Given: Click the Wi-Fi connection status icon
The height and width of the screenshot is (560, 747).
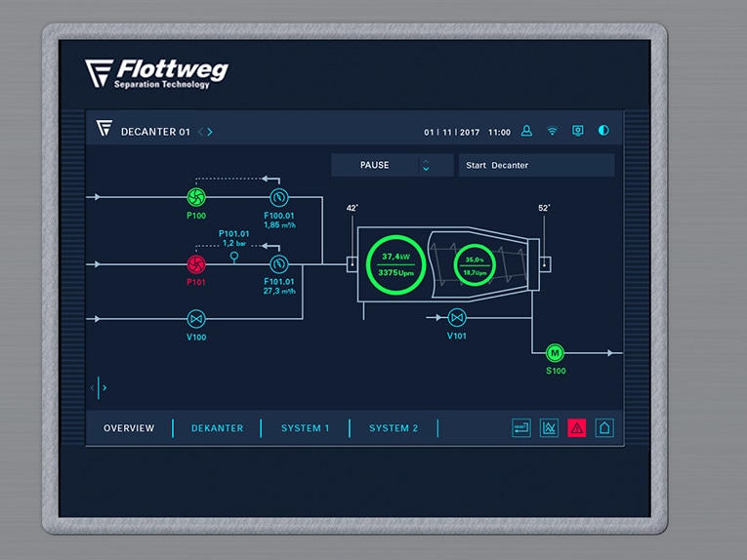Looking at the screenshot, I should pos(552,131).
